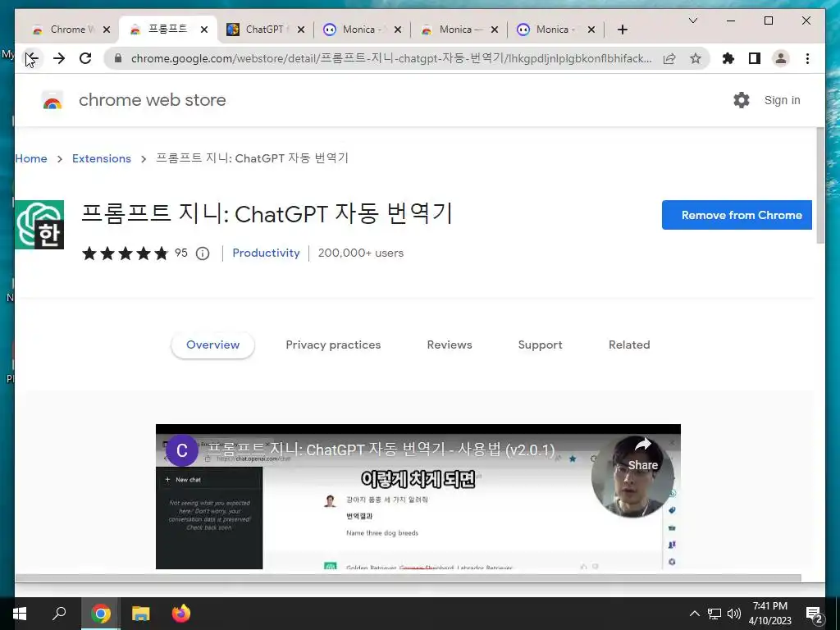
Task: Show rating info icon next to 95
Action: tap(203, 253)
